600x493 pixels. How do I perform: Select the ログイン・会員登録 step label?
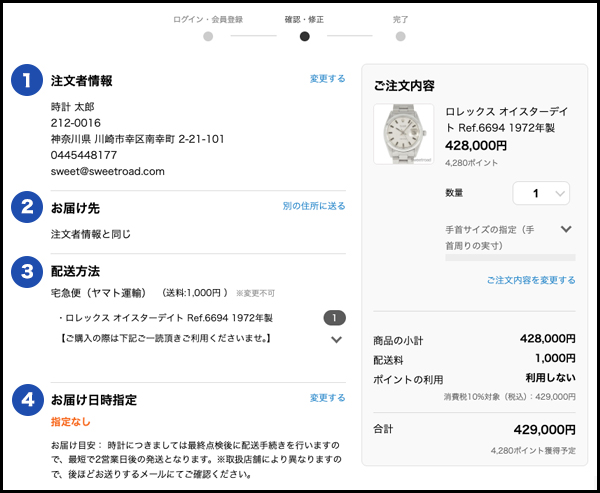point(208,19)
